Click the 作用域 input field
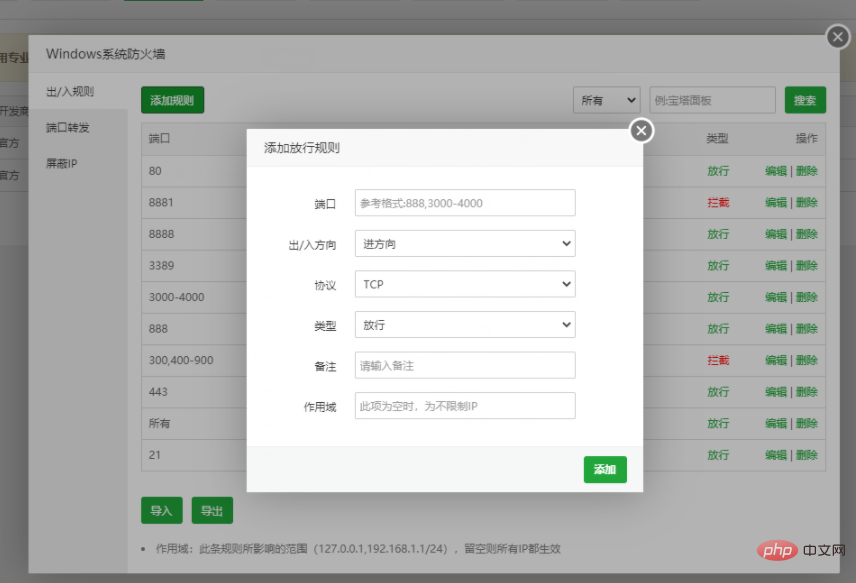 pos(465,406)
